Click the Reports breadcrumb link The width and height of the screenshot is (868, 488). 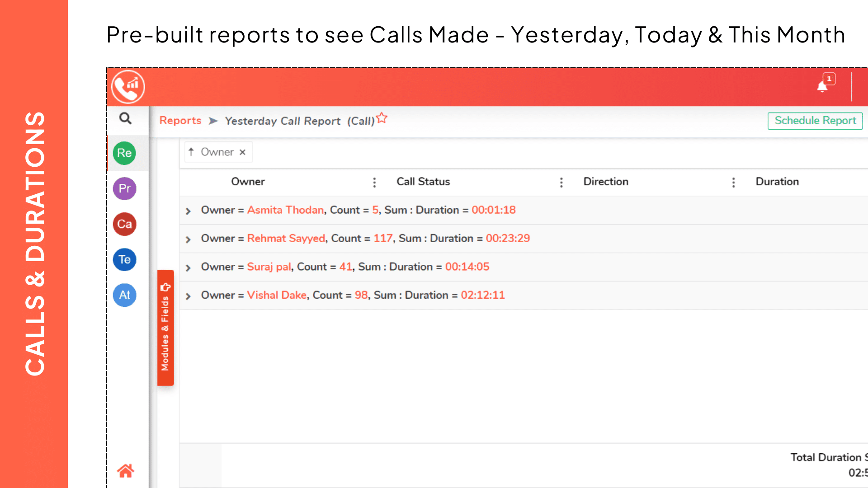click(x=180, y=121)
